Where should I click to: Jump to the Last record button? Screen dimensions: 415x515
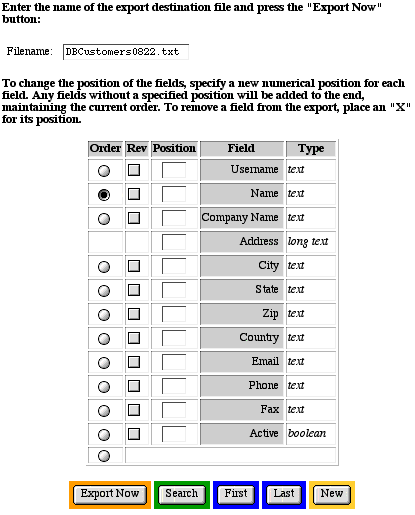[x=284, y=494]
